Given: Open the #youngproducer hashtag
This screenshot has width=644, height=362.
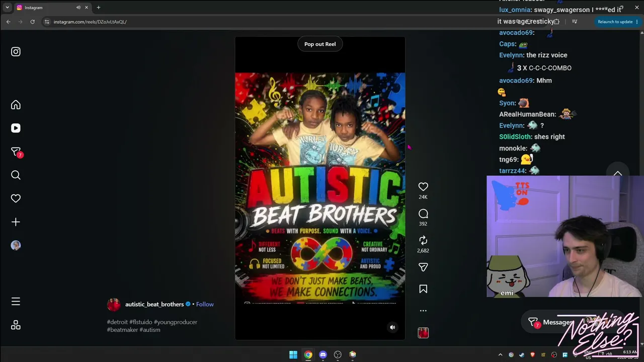Looking at the screenshot, I should point(176,322).
